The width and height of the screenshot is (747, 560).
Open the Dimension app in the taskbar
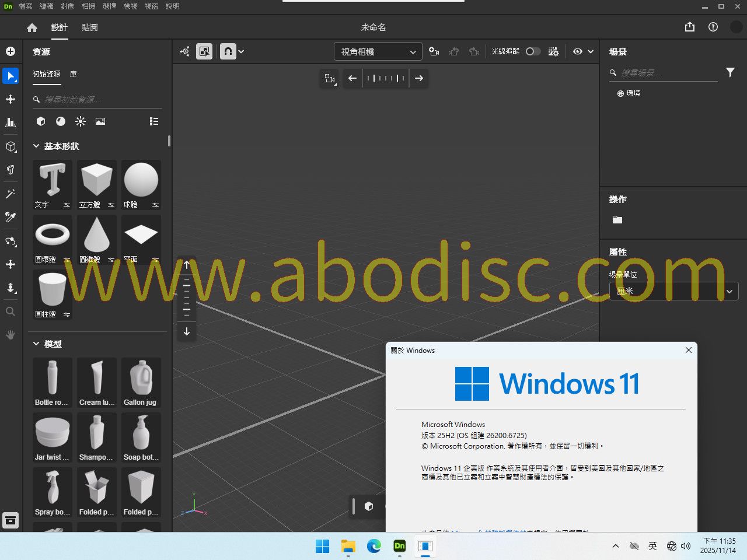(x=400, y=546)
